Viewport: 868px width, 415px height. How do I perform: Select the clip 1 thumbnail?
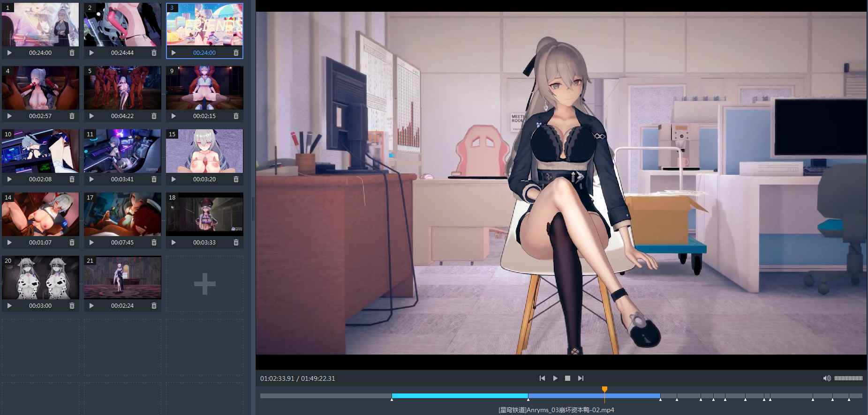point(40,24)
